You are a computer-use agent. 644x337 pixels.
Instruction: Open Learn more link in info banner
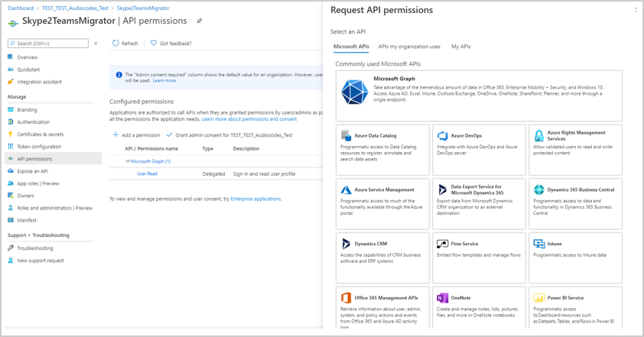coord(164,81)
